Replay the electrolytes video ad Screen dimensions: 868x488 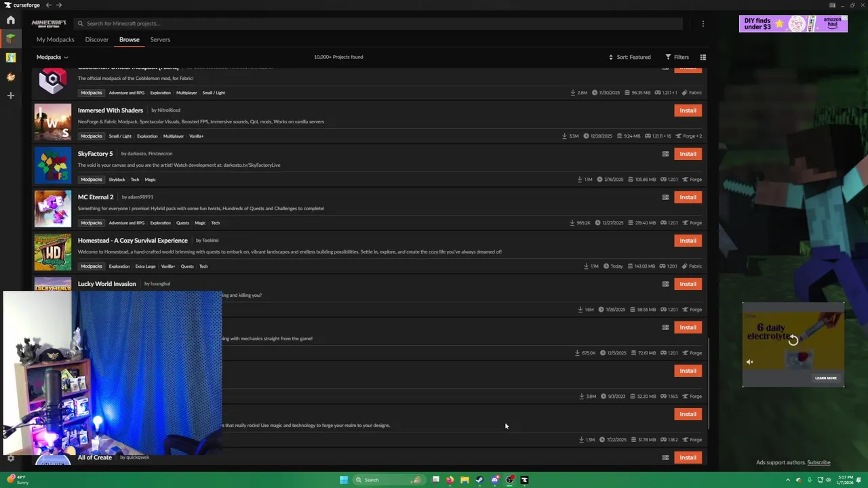[x=793, y=340]
